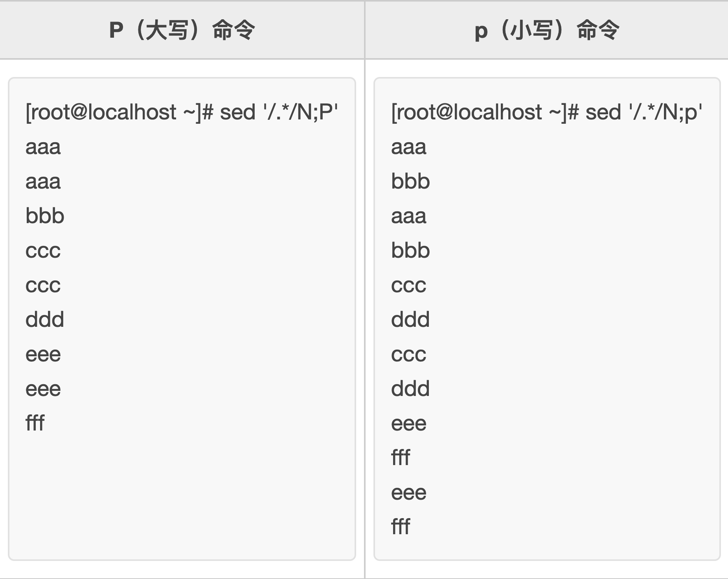Image resolution: width=728 pixels, height=579 pixels.
Task: Click the second ccc line in right block
Action: (x=409, y=355)
